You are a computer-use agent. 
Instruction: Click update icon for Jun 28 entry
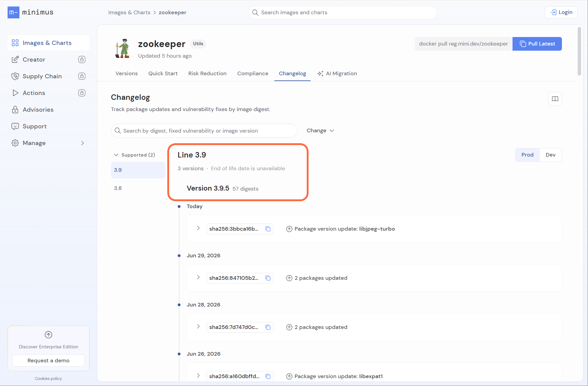pos(289,327)
